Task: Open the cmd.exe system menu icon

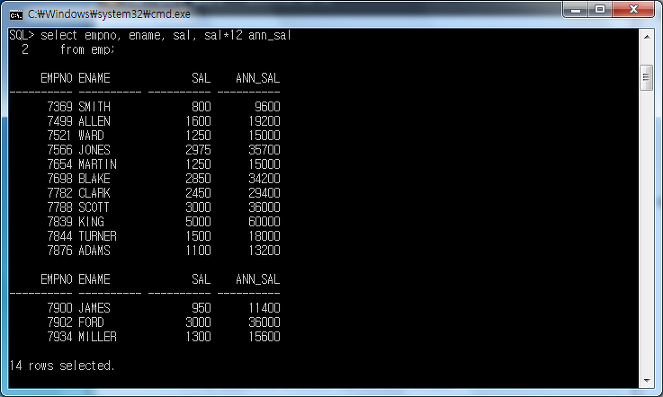Action: [x=16, y=15]
